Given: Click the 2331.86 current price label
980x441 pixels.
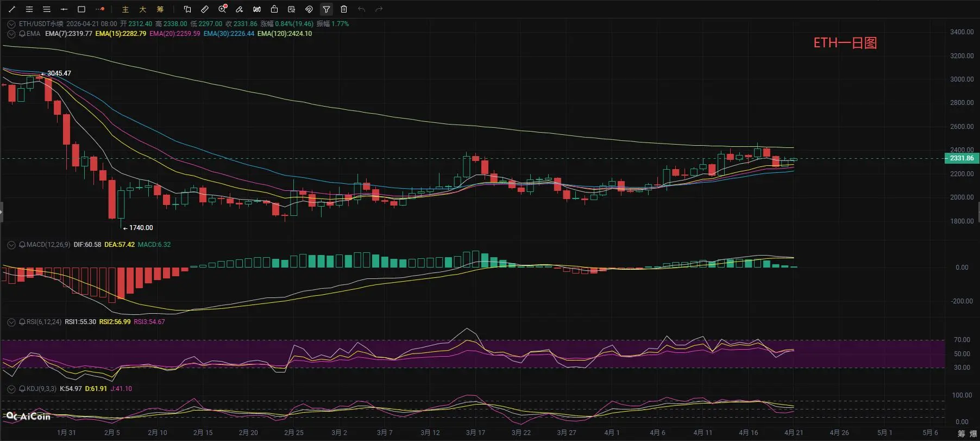Looking at the screenshot, I should point(962,158).
